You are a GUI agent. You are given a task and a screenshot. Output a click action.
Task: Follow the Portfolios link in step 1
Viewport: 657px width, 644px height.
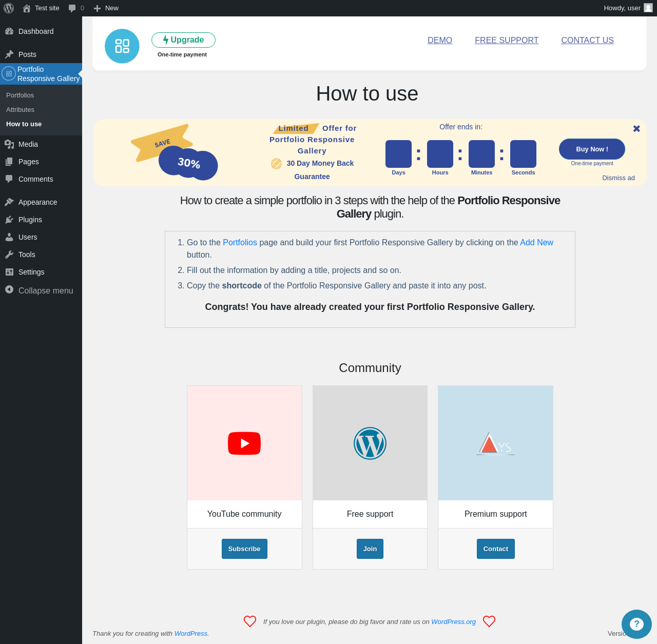coord(240,243)
